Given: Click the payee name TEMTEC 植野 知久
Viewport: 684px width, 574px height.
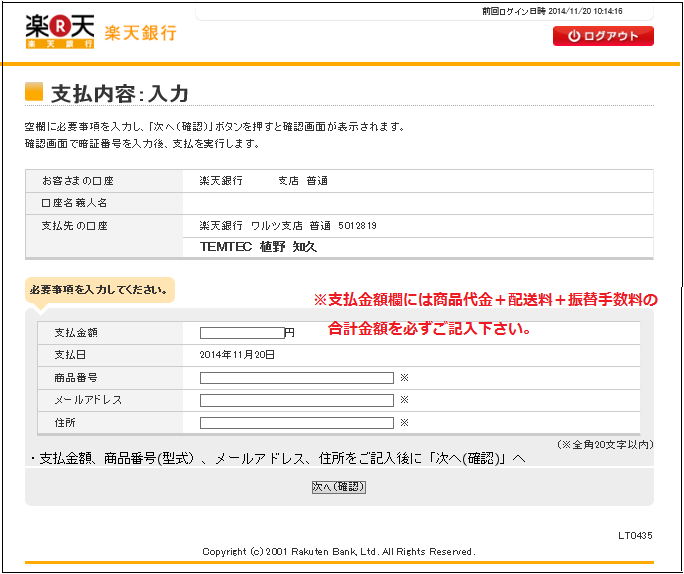Looking at the screenshot, I should [x=258, y=247].
